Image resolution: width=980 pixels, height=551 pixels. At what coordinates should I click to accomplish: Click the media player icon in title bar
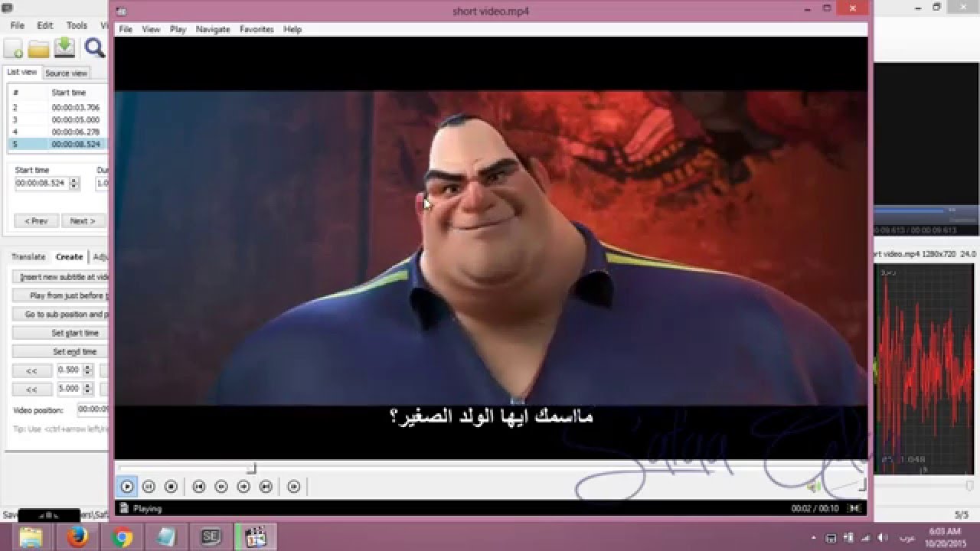click(121, 11)
